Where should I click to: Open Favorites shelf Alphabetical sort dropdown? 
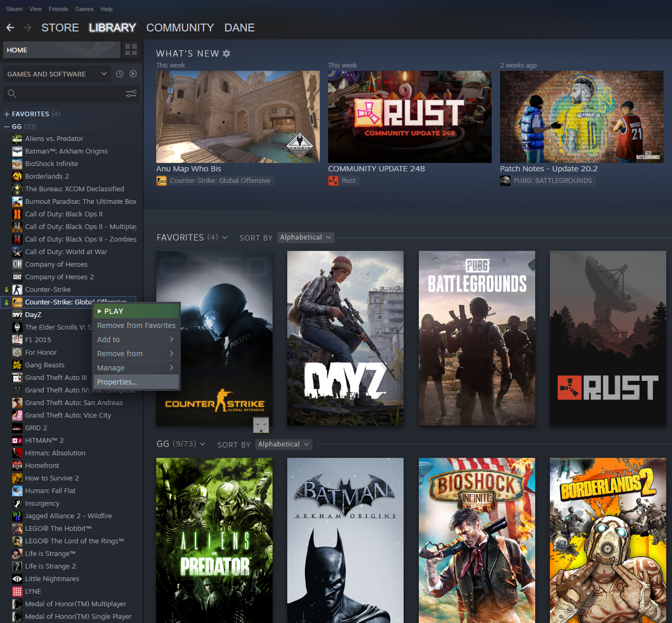click(306, 237)
